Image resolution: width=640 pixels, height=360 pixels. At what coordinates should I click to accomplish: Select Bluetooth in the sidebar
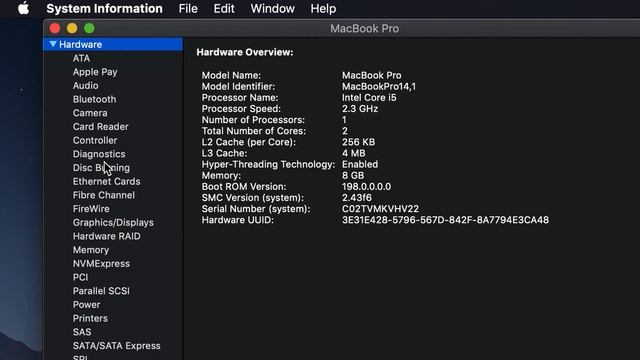(x=94, y=99)
